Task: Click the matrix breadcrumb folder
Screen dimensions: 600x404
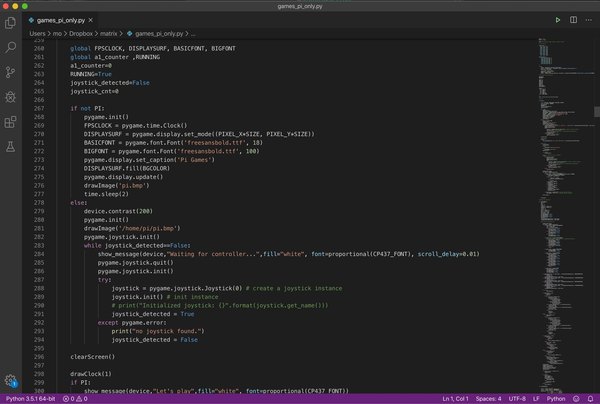Action: coord(109,34)
